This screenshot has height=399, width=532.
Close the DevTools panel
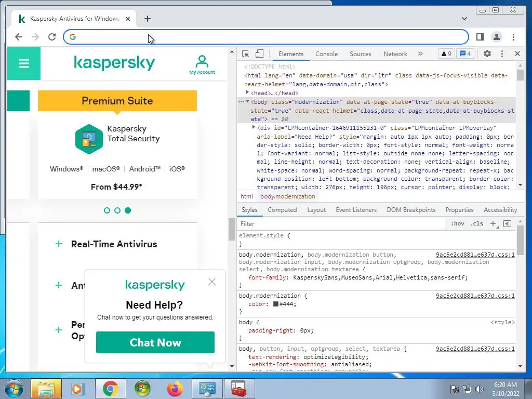coord(517,54)
